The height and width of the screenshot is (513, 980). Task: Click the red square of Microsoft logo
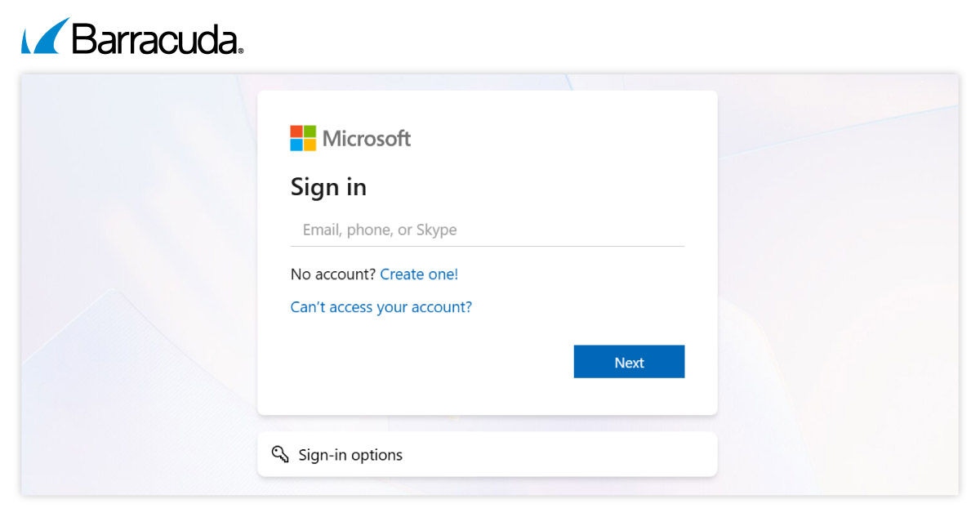pyautogui.click(x=296, y=132)
